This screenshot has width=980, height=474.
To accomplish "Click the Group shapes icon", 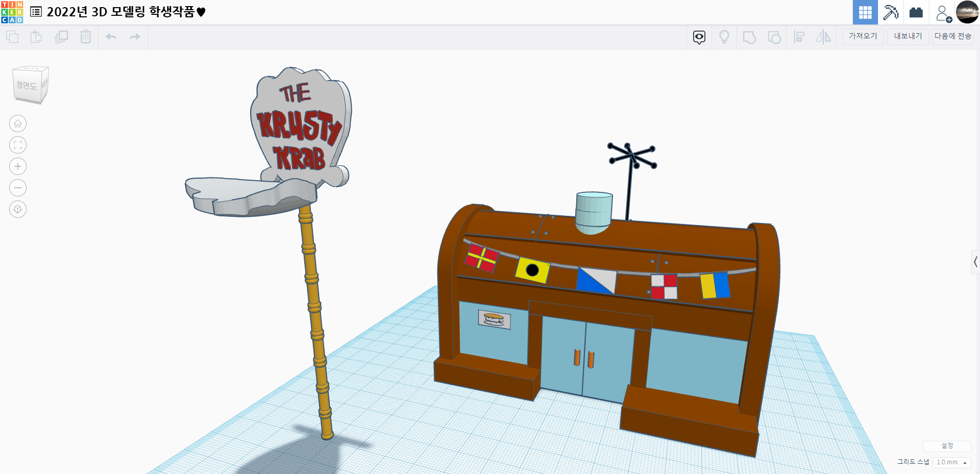I will click(749, 37).
